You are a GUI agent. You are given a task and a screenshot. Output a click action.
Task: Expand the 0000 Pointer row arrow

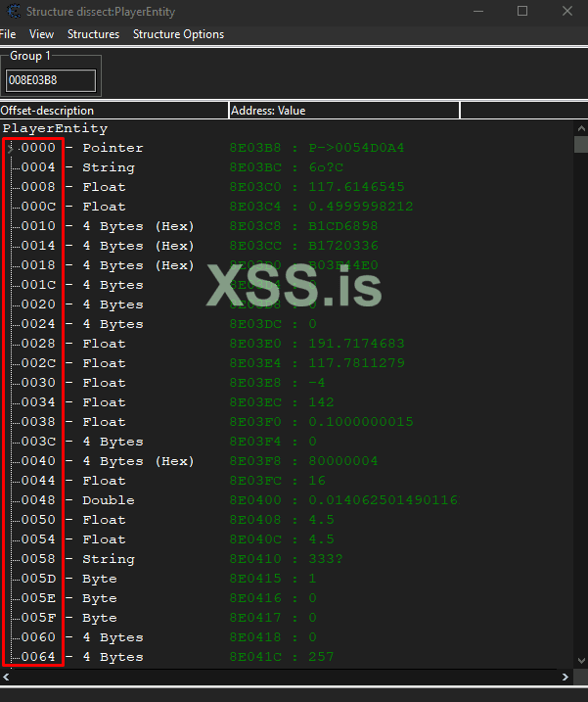point(10,148)
